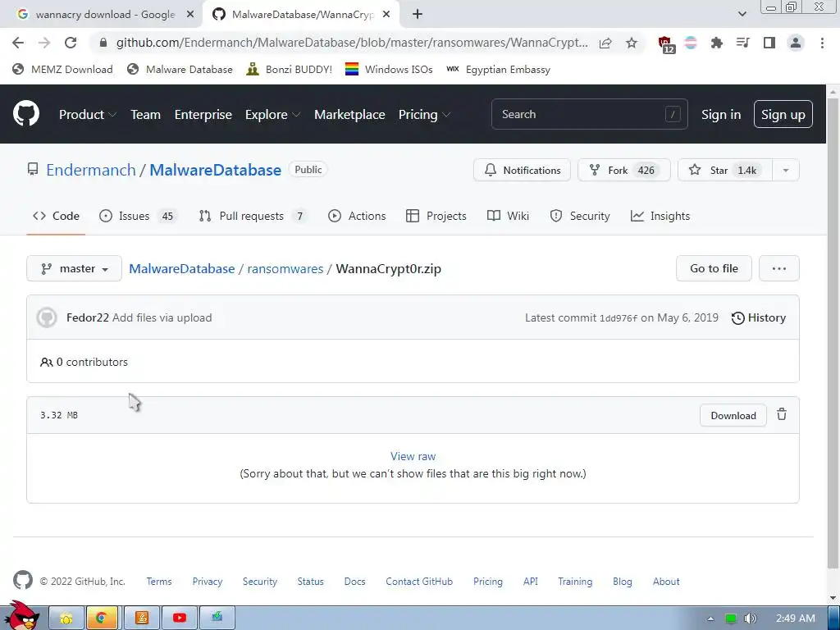Open the YouTube taskbar icon

click(180, 619)
